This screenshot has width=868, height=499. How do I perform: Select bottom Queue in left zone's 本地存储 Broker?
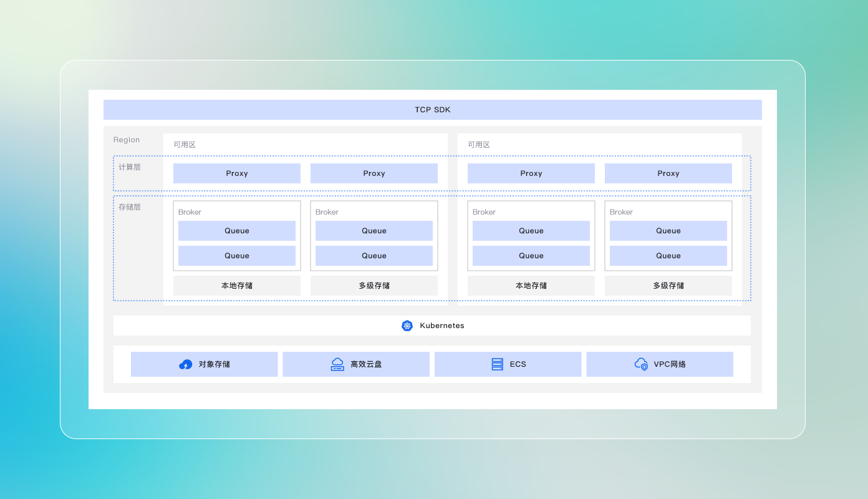(237, 256)
